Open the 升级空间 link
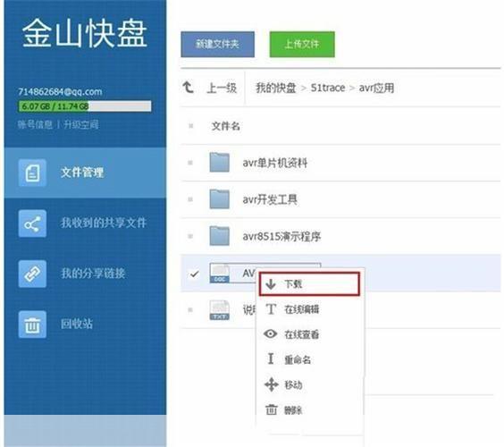The width and height of the screenshot is (504, 447). pos(81,124)
